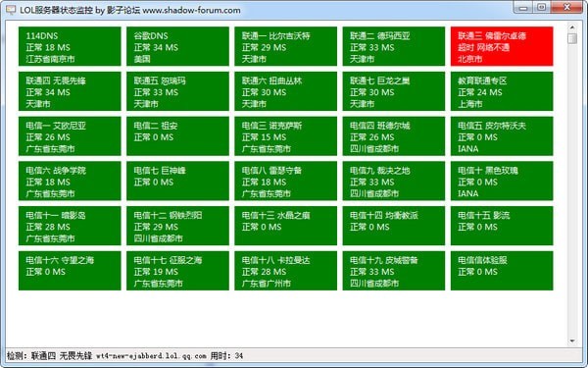Choose the 电信十二 钢铁烈阳 tile
The height and width of the screenshot is (368, 588).
pos(177,226)
